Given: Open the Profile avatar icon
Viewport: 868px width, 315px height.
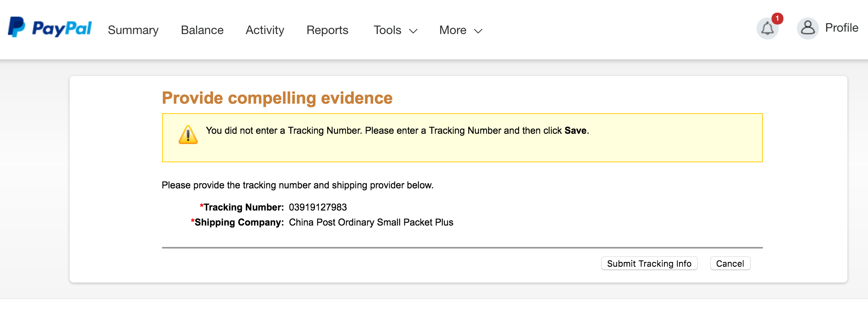Looking at the screenshot, I should pyautogui.click(x=808, y=28).
